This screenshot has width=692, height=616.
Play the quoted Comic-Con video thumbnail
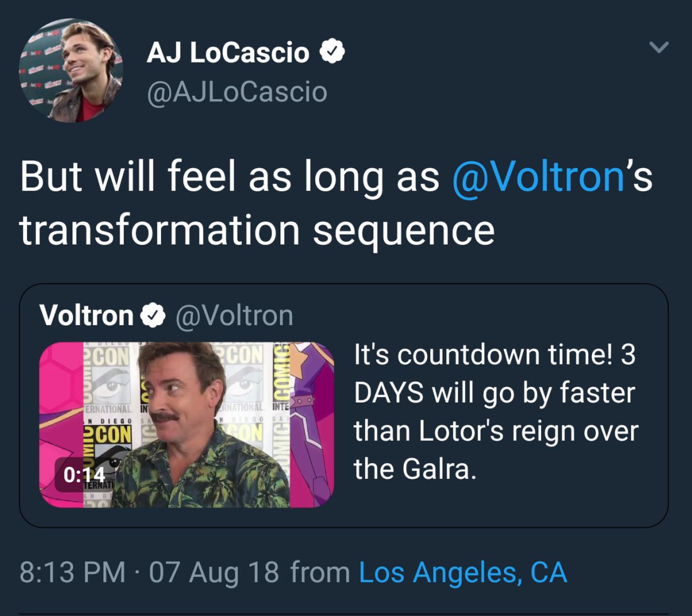click(x=186, y=425)
